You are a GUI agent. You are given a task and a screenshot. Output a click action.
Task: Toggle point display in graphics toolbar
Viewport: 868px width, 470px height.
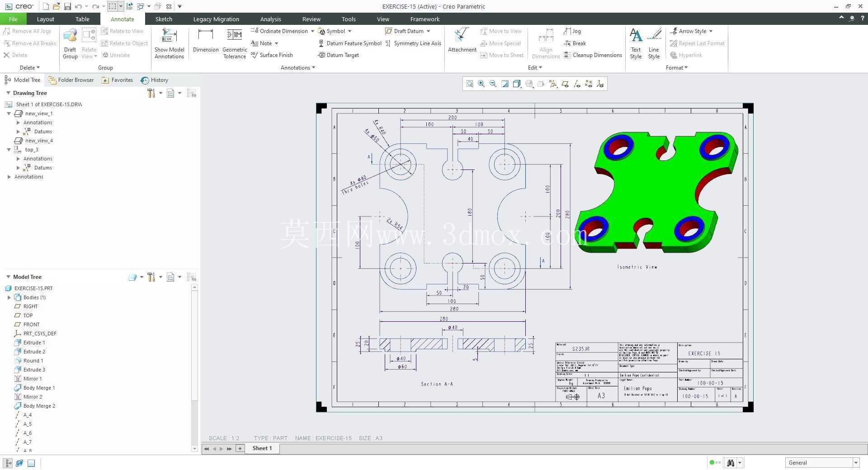(589, 84)
